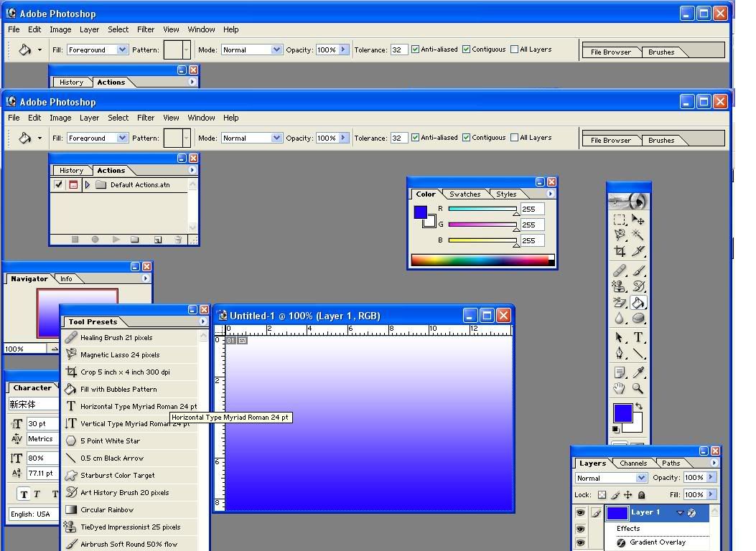Open Opacity slider arrow in front options bar
Image resolution: width=756 pixels, height=551 pixels.
click(343, 138)
